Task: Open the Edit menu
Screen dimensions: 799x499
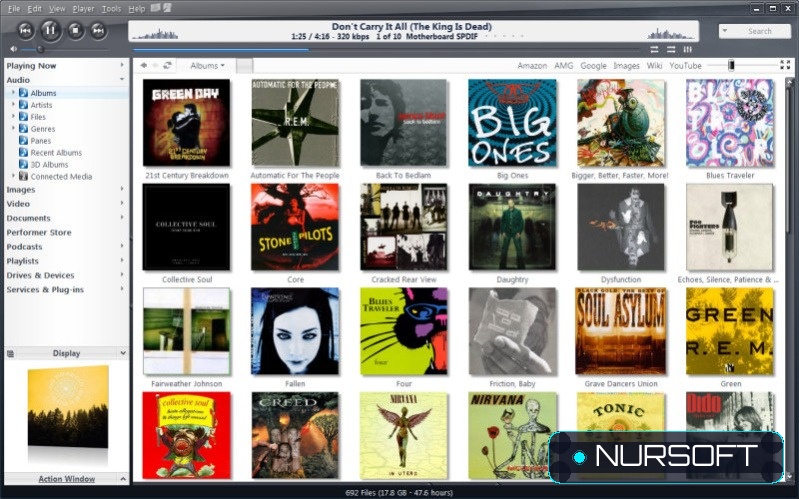Action: [34, 9]
